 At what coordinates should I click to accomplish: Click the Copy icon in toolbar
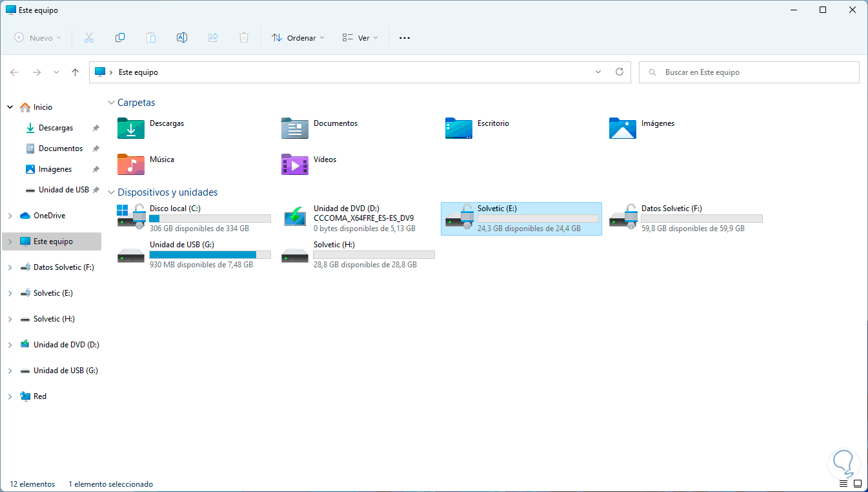click(x=120, y=38)
